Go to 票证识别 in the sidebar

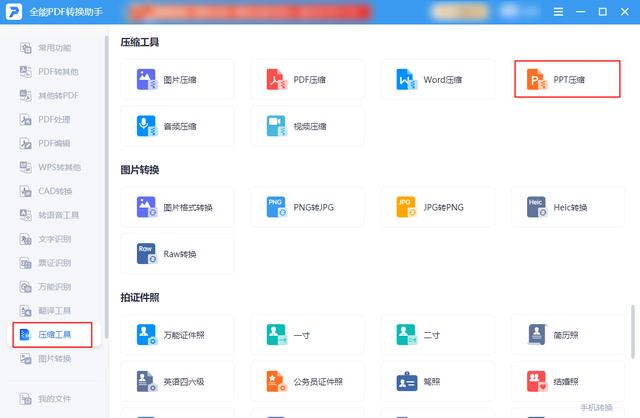(46, 263)
